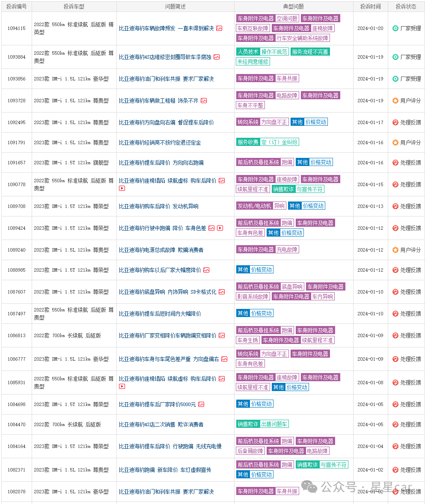Image resolution: width=425 pixels, height=504 pixels.
Task: Open complaint 比亚迪海豹经销商不按约定退还定金
Action: tap(160, 142)
